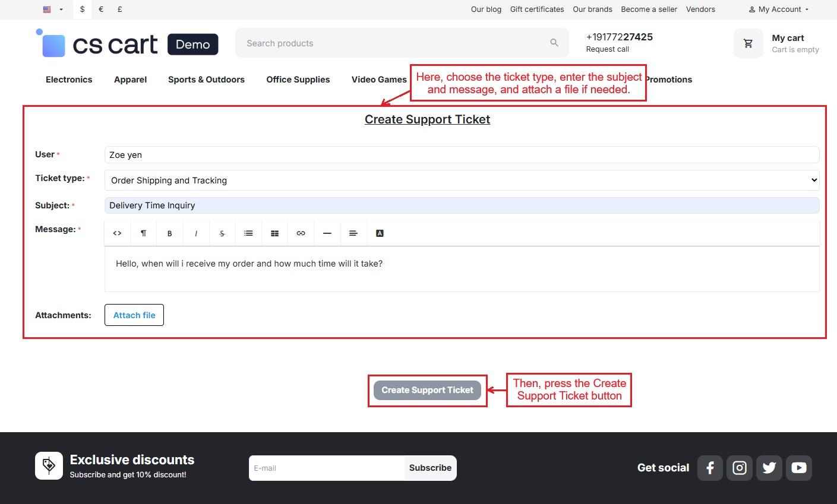Click the search magnifier icon
This screenshot has width=837, height=504.
point(554,43)
